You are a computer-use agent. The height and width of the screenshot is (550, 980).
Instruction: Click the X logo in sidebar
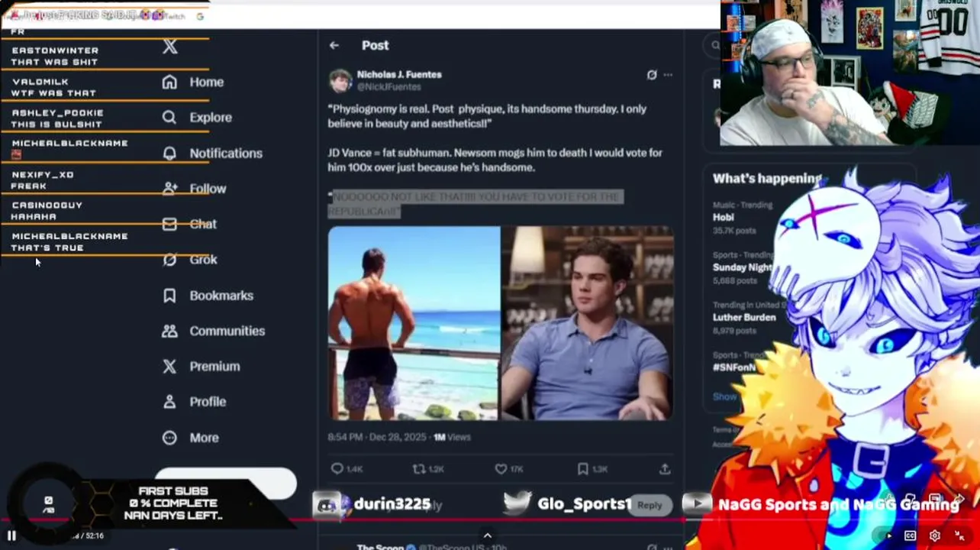pos(169,47)
